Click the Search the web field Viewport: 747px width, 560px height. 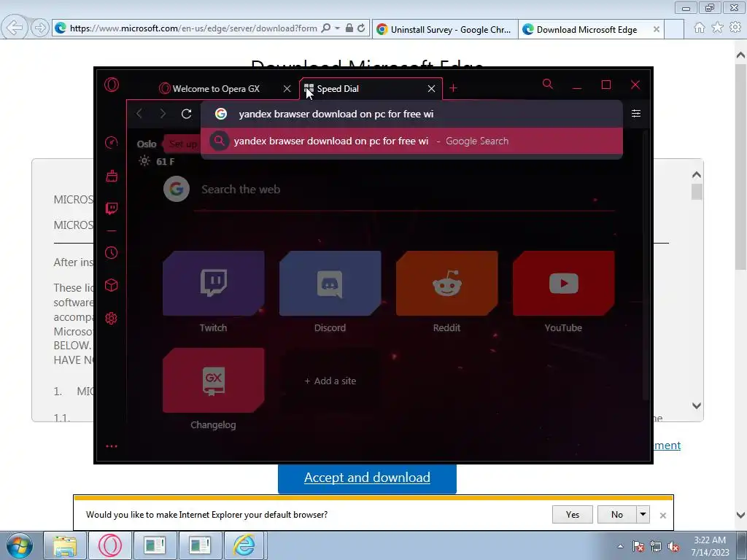pyautogui.click(x=404, y=190)
